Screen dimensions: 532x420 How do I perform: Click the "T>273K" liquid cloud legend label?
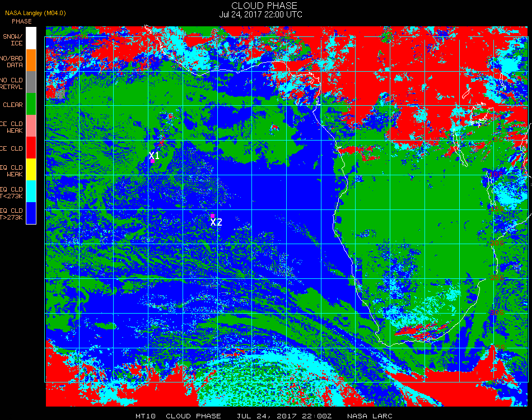11,217
